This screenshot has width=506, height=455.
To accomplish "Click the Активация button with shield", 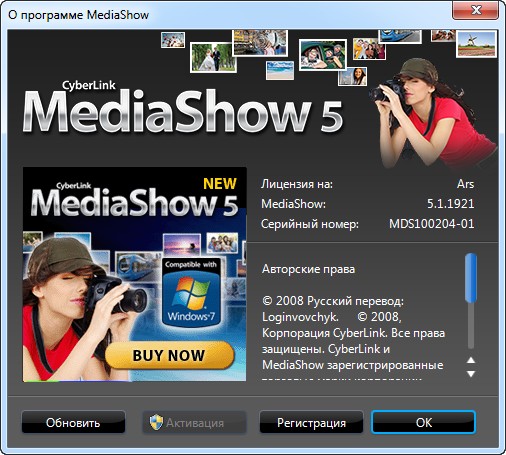I will [194, 422].
